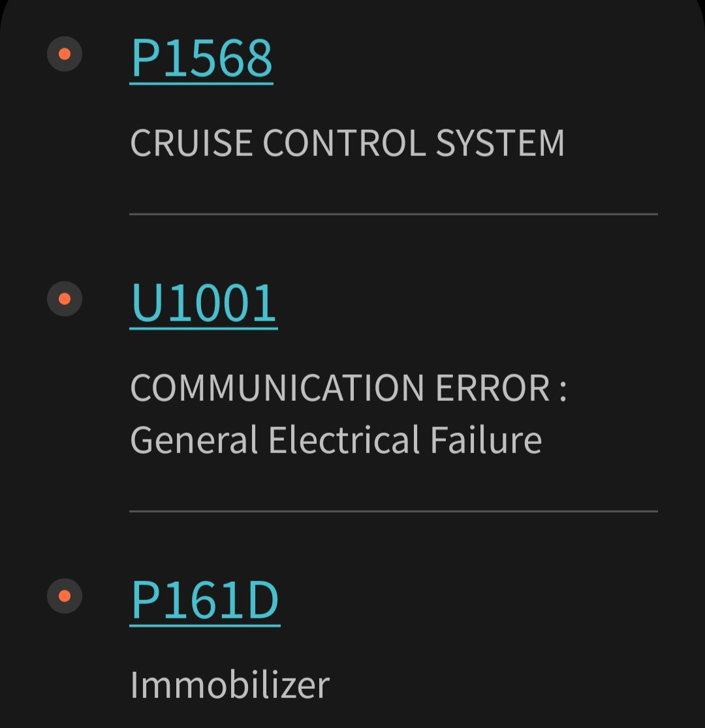This screenshot has height=728, width=705.
Task: Select the COMMUNICATION ERROR text line
Action: (x=349, y=388)
